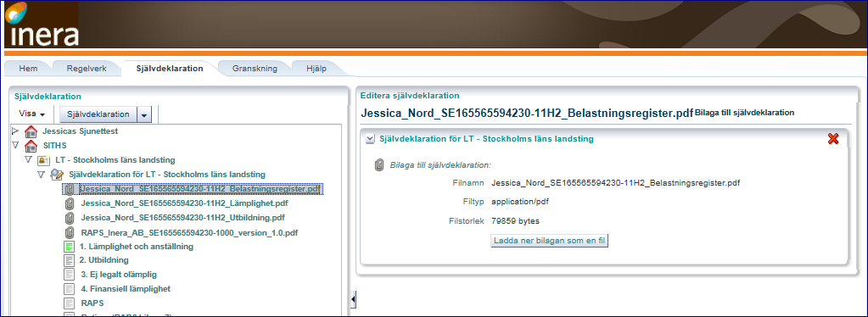Click the house icon beside SITHS
This screenshot has width=868, height=317.
(x=31, y=146)
